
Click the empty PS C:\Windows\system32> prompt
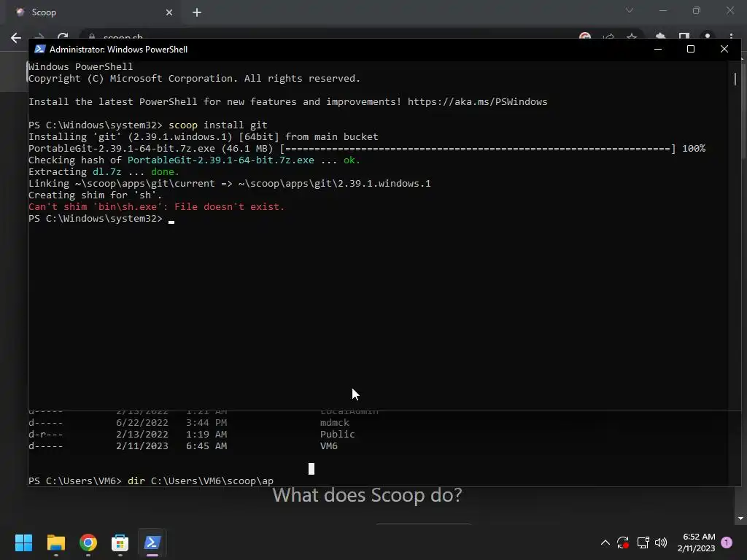coord(96,219)
